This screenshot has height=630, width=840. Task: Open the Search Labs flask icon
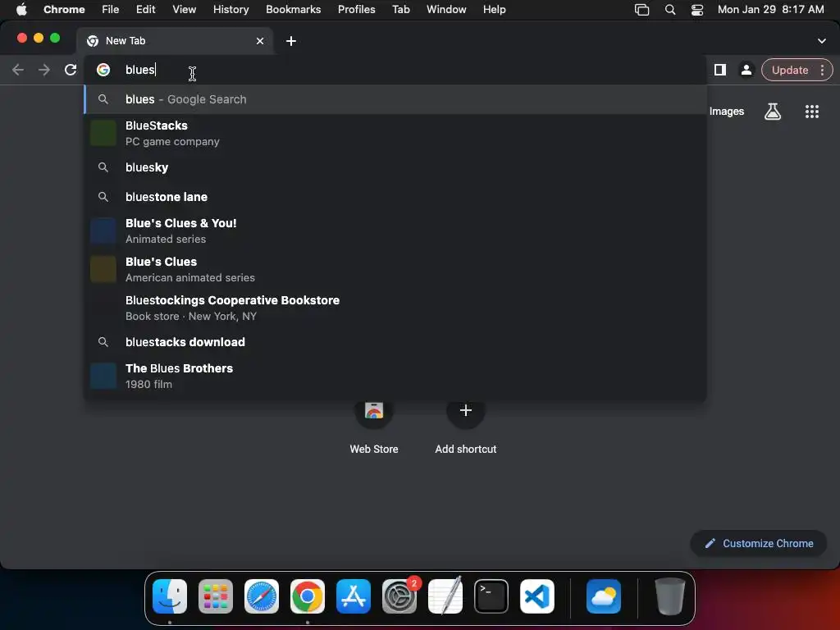[x=773, y=112]
